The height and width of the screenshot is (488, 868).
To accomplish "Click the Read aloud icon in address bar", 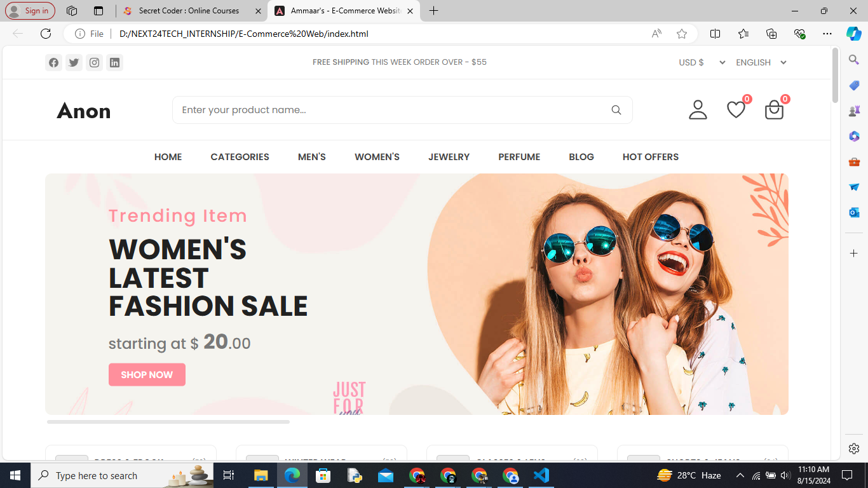I will (656, 34).
